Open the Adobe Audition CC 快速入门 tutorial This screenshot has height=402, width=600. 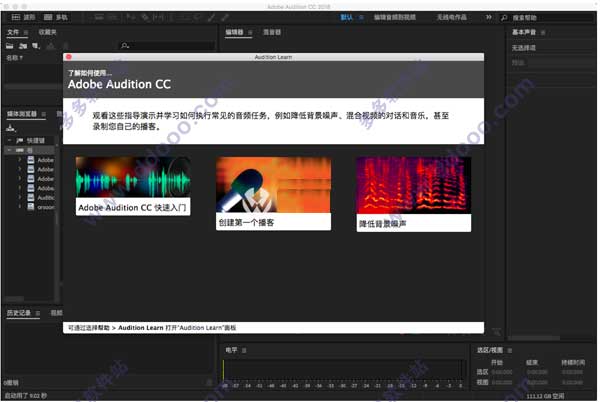click(133, 186)
